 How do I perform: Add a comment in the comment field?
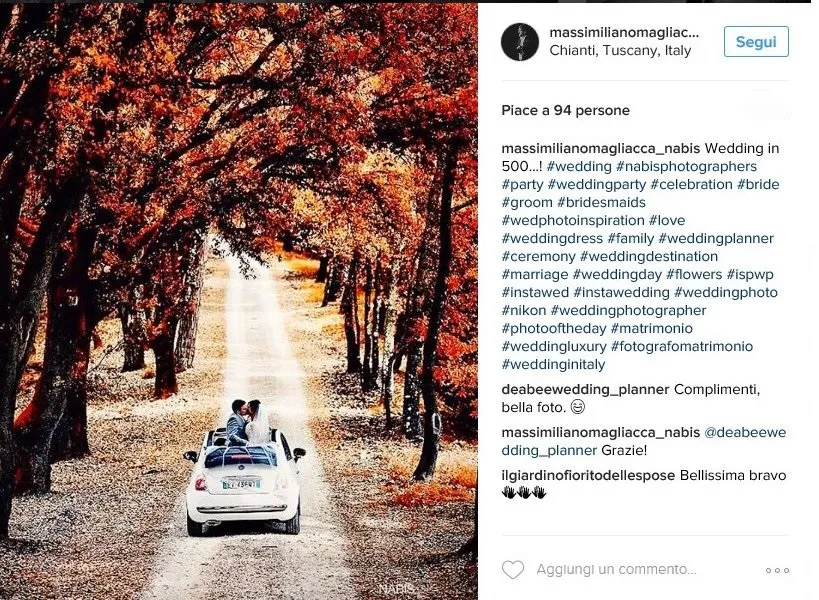pos(616,569)
